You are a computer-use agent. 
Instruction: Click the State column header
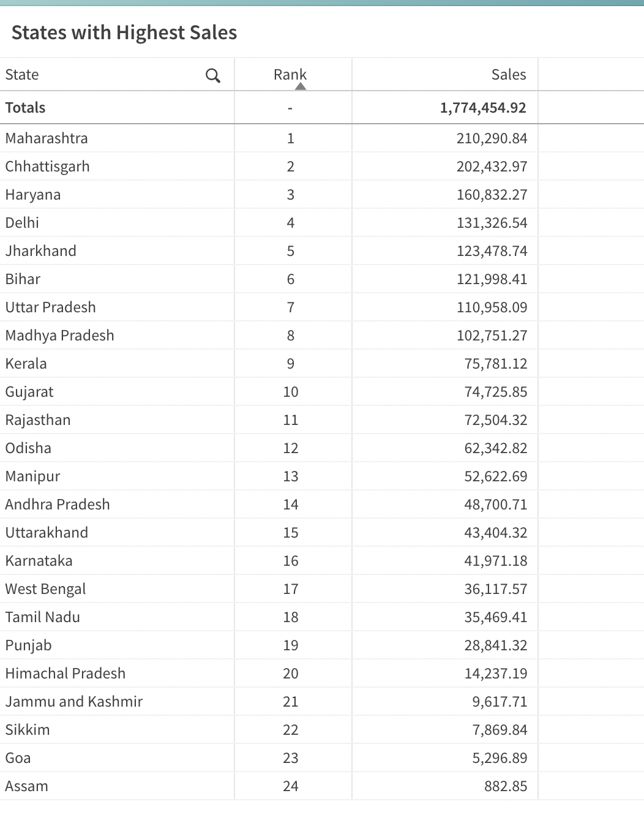[x=22, y=74]
